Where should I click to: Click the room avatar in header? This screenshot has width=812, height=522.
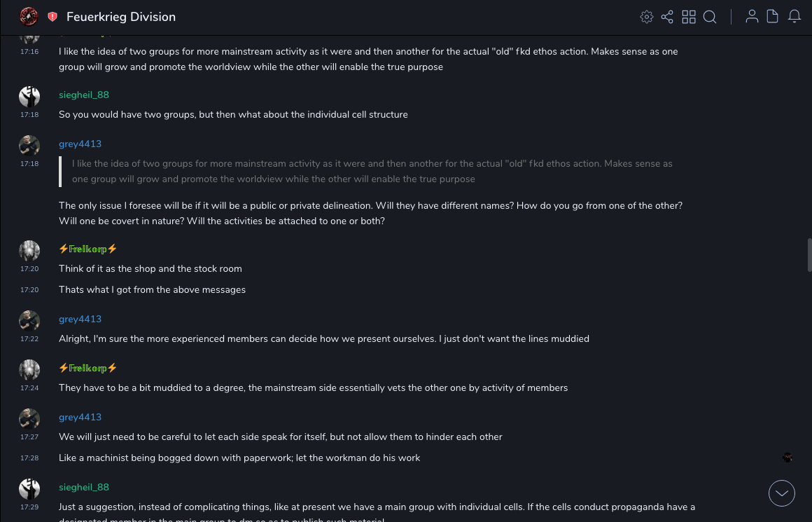pos(29,17)
